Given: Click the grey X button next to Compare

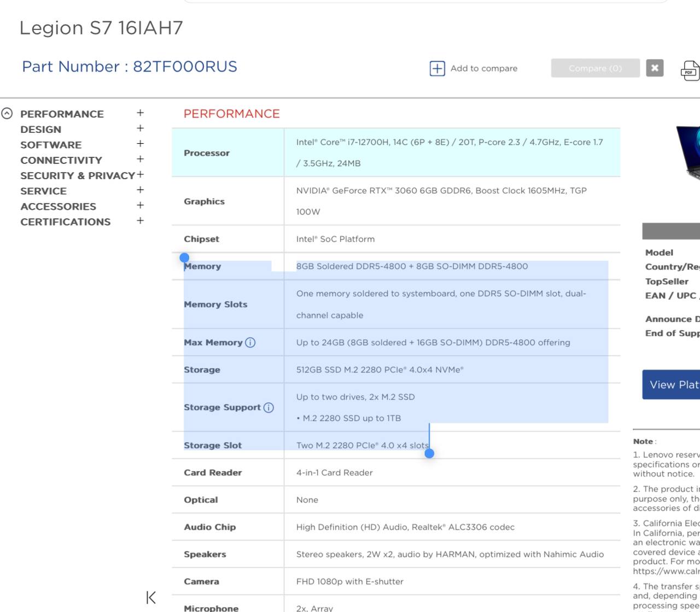Looking at the screenshot, I should click(x=655, y=68).
